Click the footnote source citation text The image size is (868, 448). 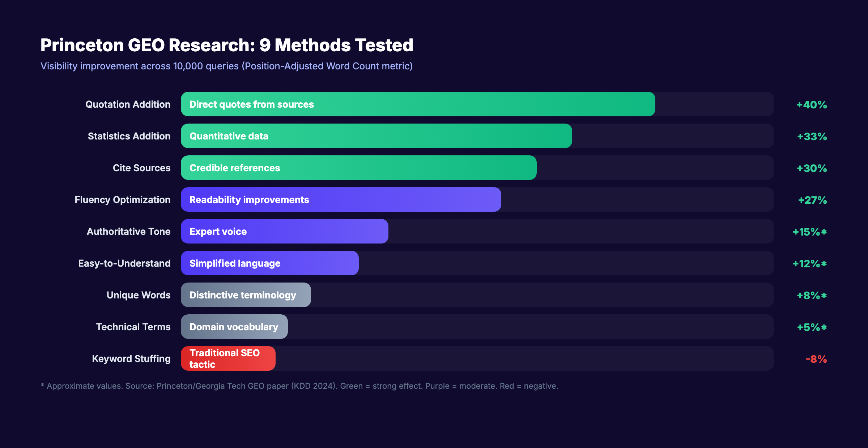click(299, 386)
